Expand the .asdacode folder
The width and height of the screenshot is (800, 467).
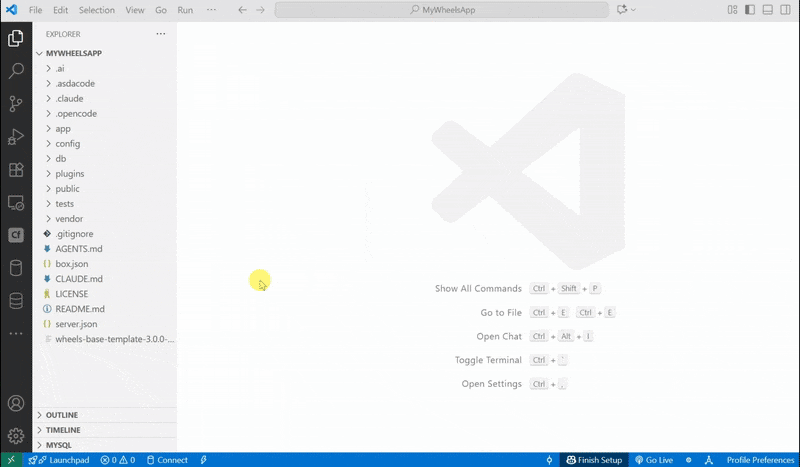click(x=105, y=83)
